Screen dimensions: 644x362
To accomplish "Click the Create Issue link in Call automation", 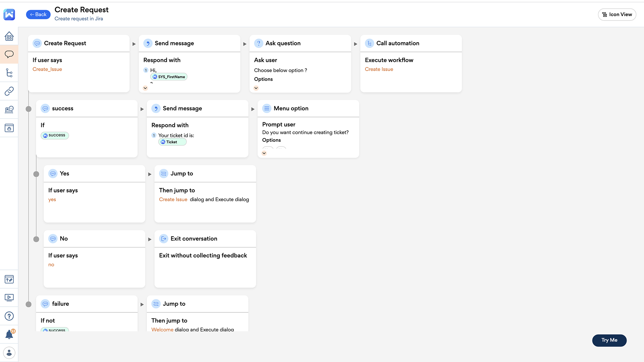I will 379,69.
